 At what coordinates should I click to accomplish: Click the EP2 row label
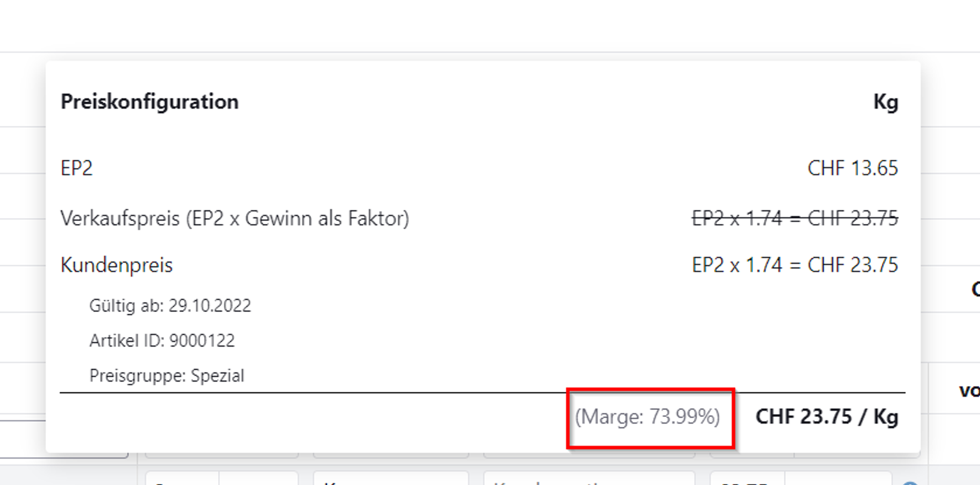76,168
